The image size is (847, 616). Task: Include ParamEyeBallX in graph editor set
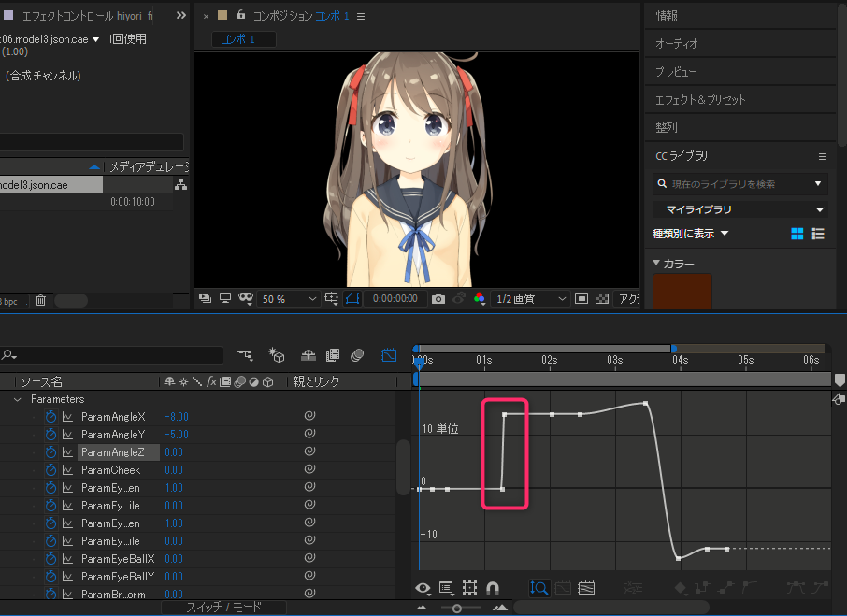pyautogui.click(x=67, y=559)
